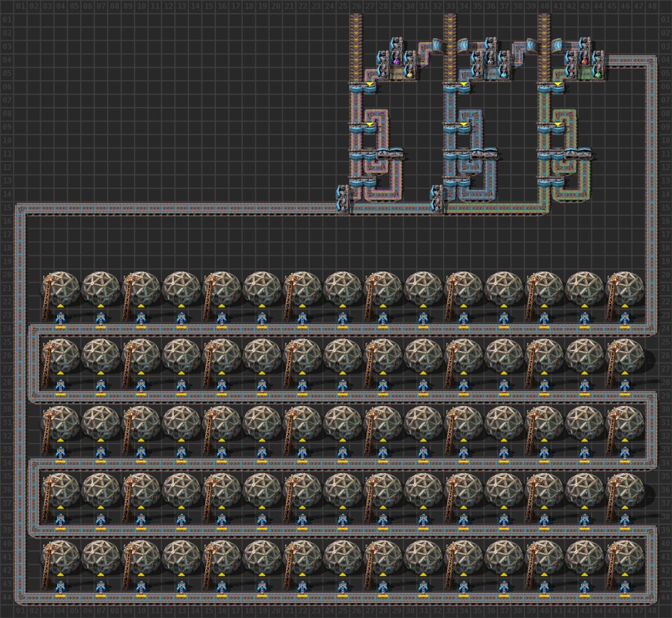Viewport: 672px width, 618px height.
Task: Select the underground belt entrance left of the middle yellow belt
Action: pos(436,45)
